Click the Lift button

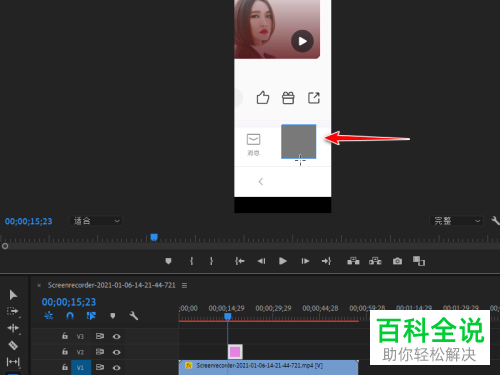pos(353,261)
